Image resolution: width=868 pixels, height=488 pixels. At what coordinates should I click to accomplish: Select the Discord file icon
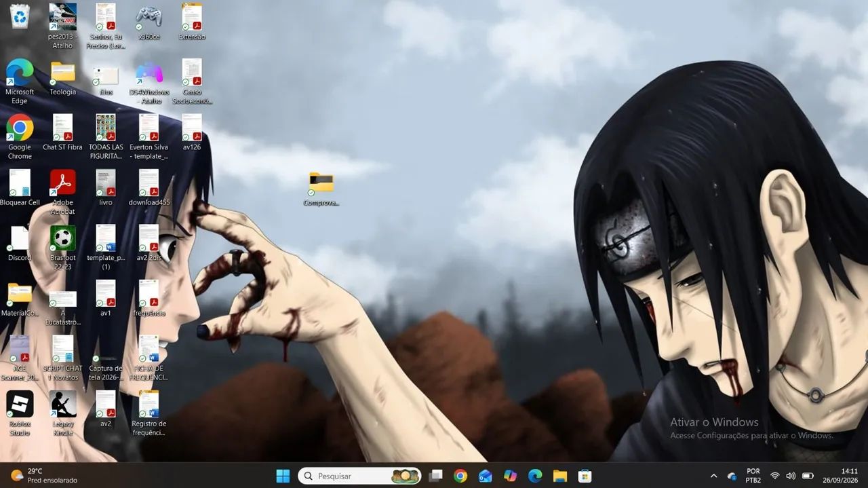[20, 243]
